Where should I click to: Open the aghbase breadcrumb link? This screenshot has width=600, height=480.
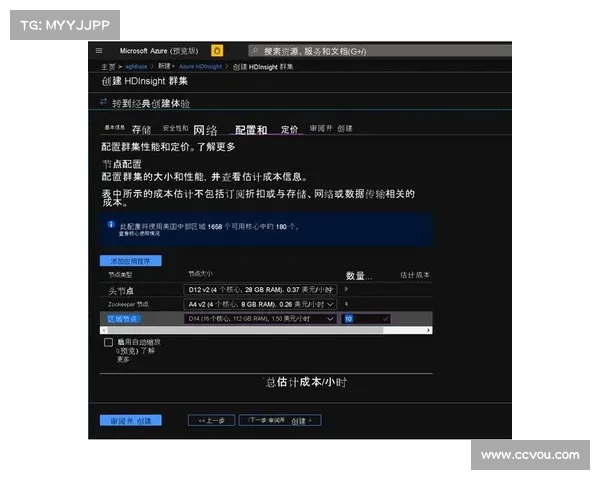point(136,67)
